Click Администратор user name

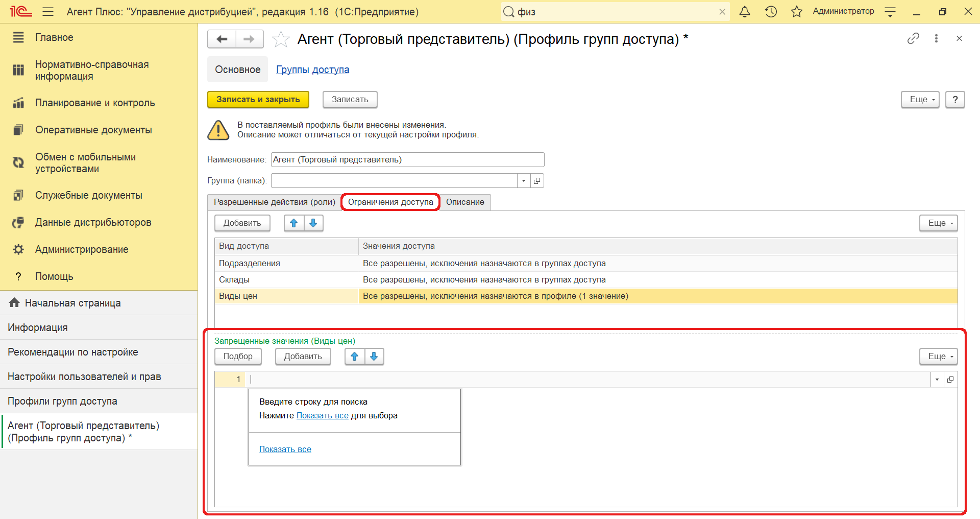843,11
